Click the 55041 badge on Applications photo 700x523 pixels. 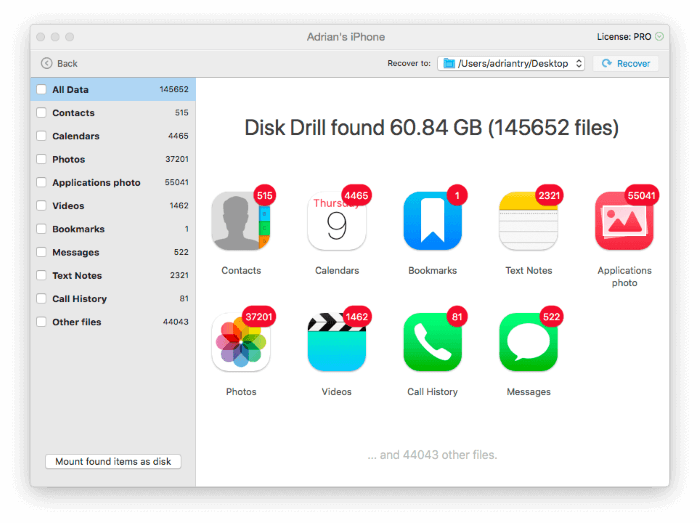click(641, 195)
